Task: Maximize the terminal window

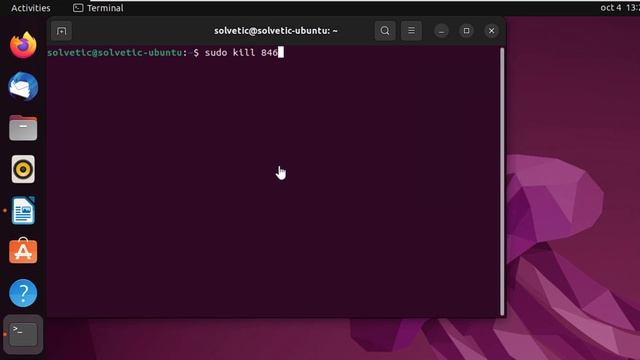Action: (467, 31)
